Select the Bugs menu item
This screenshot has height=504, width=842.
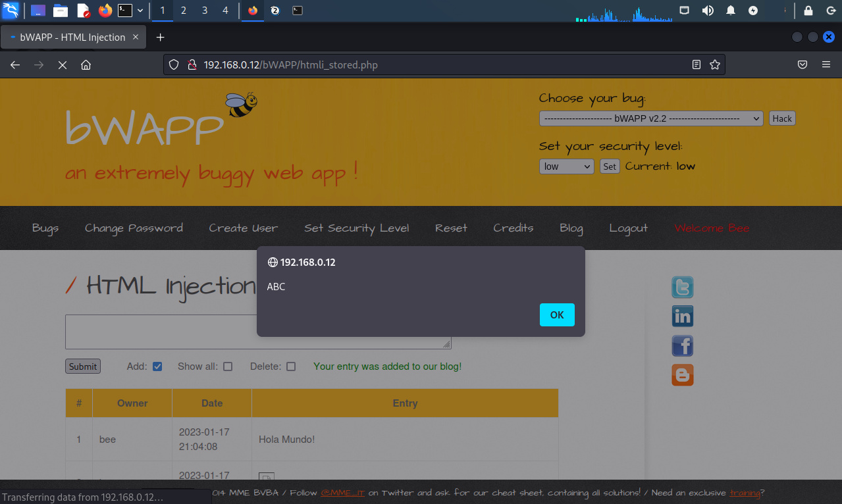click(45, 228)
